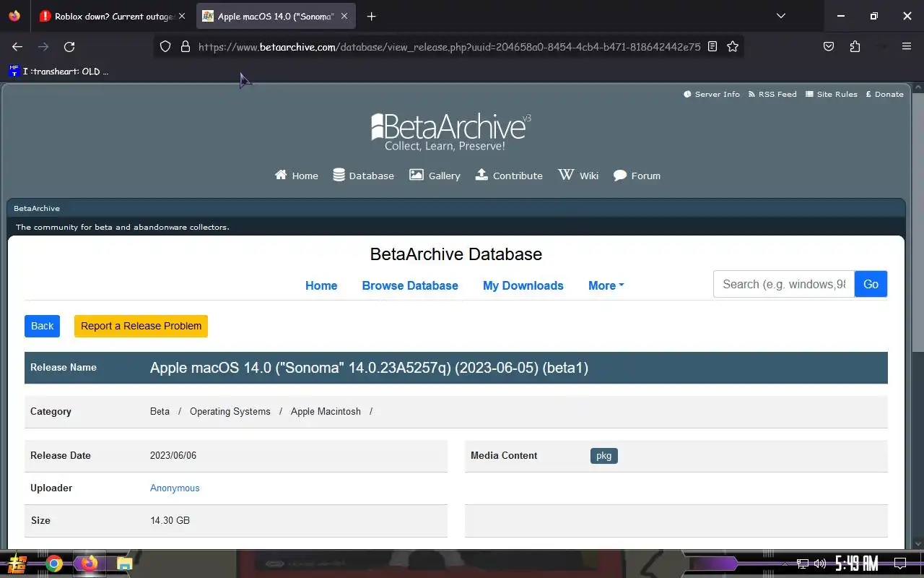Open My Downloads link

coord(523,285)
